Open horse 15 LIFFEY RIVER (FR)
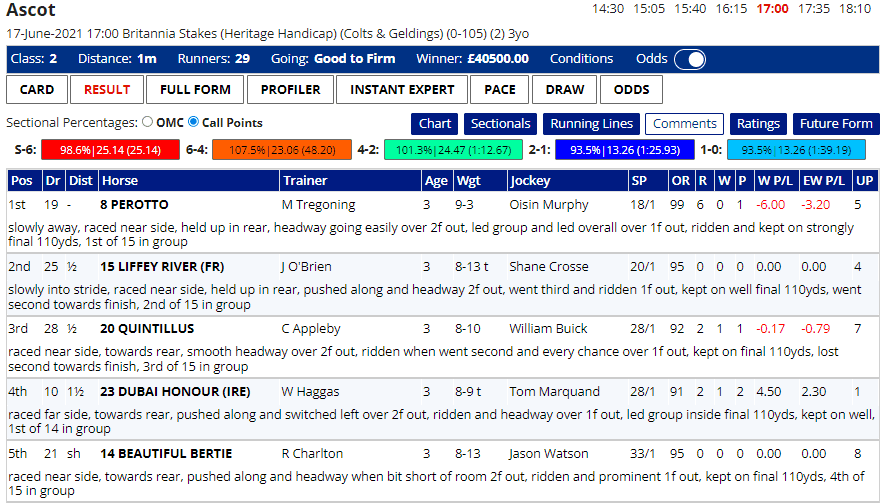Viewport: 881px width, 503px height. point(162,266)
